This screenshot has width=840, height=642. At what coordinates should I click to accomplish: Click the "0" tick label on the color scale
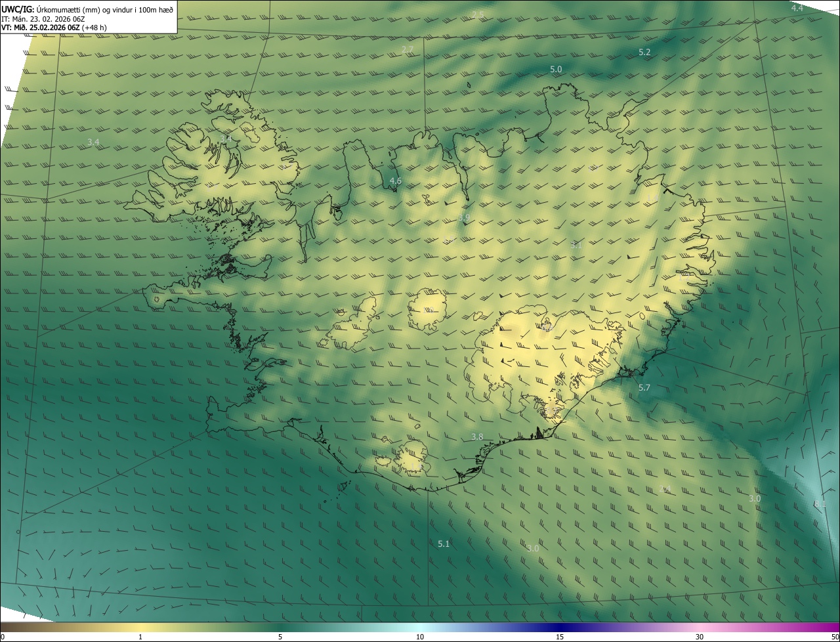3,637
